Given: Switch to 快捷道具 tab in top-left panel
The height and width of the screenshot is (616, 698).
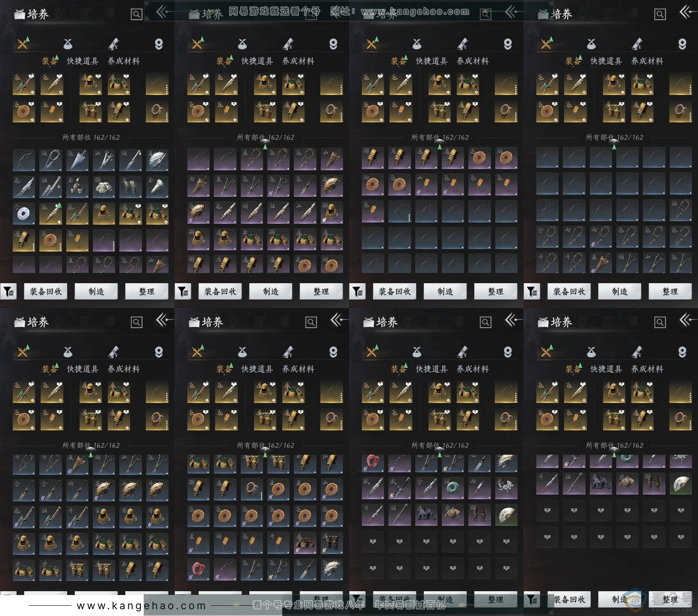Looking at the screenshot, I should (83, 61).
